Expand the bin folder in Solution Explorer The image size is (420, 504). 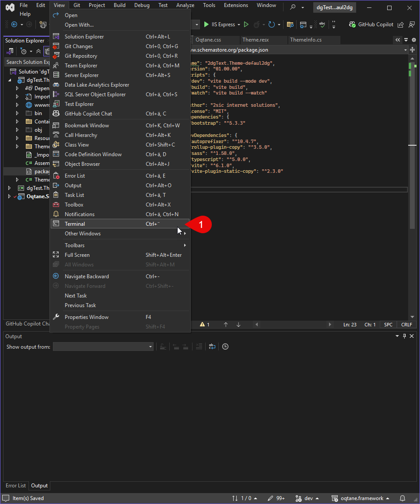click(x=17, y=113)
